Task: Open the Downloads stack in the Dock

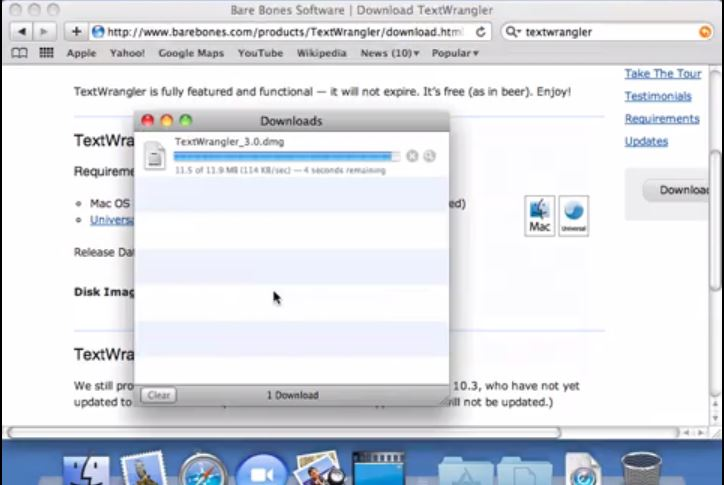Action: 582,470
